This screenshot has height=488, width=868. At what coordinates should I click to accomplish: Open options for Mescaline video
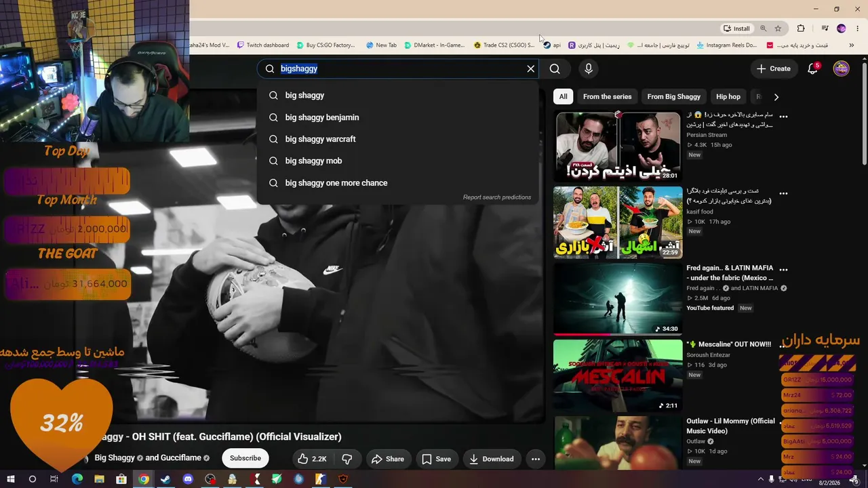pyautogui.click(x=783, y=346)
